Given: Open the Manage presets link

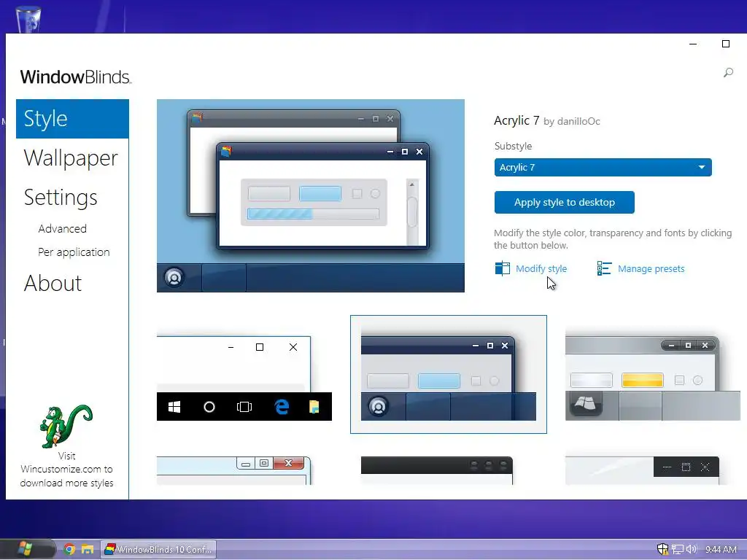Looking at the screenshot, I should (651, 268).
